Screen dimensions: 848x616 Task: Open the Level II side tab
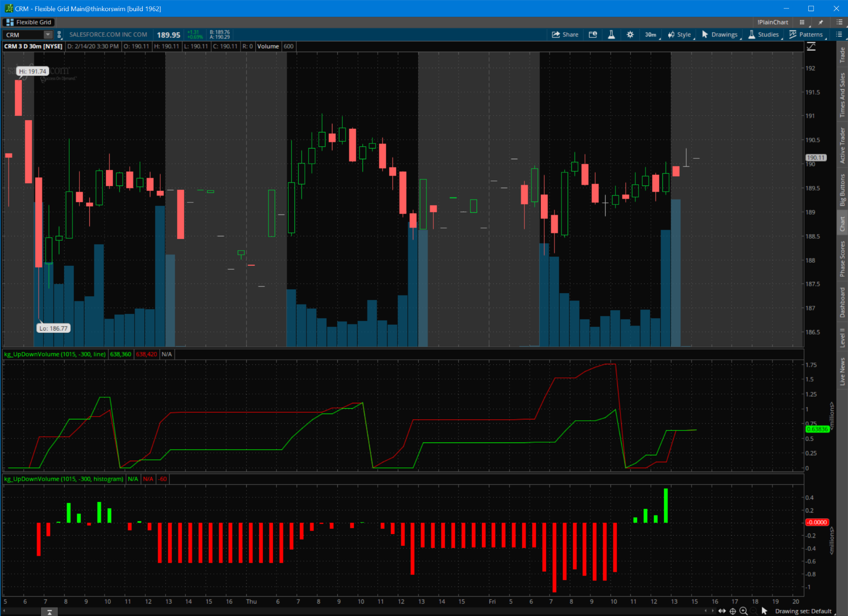(x=842, y=337)
